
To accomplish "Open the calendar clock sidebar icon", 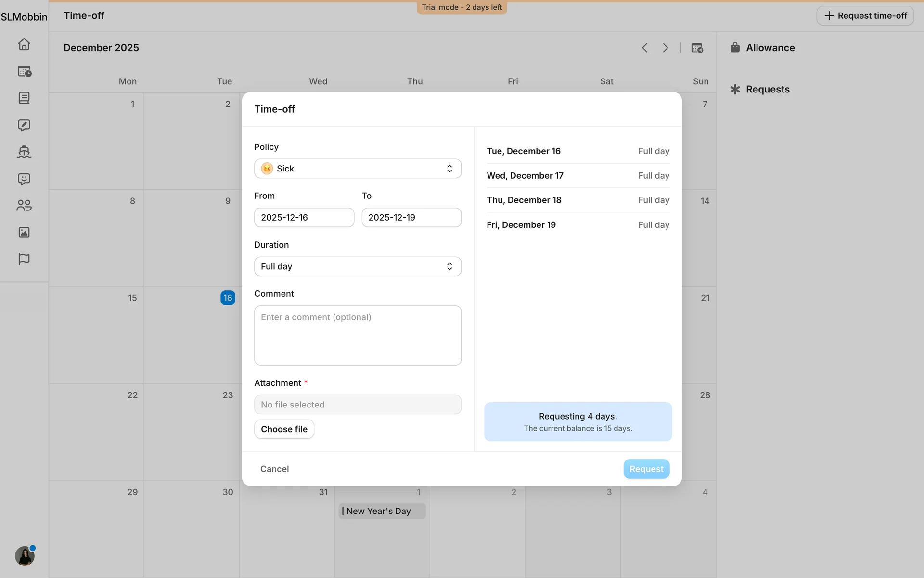I will (24, 71).
